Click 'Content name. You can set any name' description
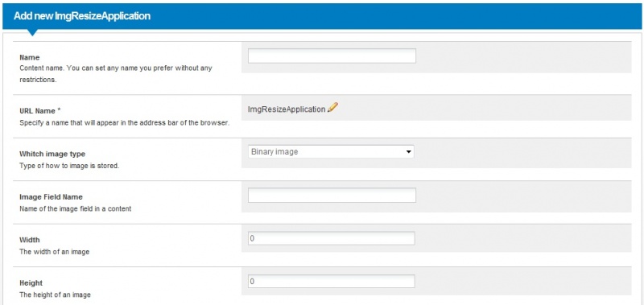The height and width of the screenshot is (305, 644). [x=116, y=73]
